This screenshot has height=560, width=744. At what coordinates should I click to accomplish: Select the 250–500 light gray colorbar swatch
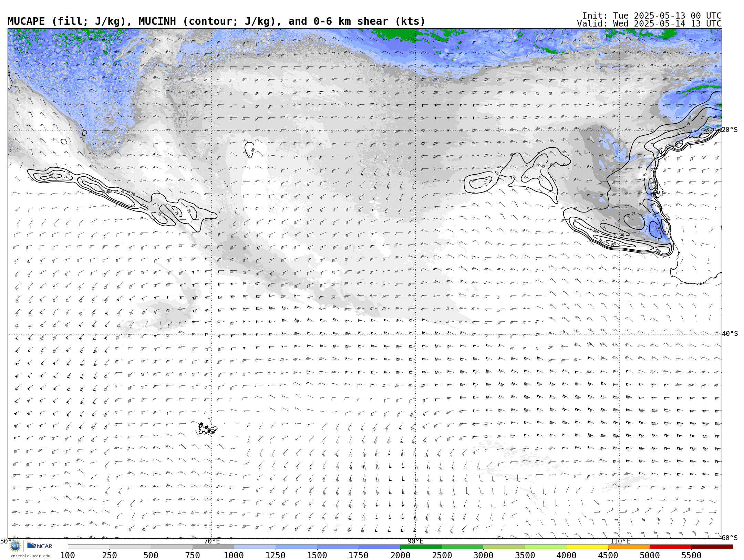(x=130, y=547)
